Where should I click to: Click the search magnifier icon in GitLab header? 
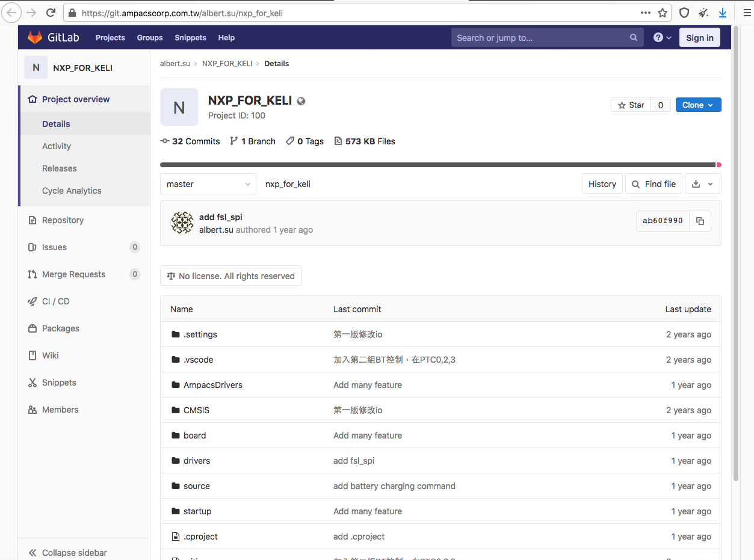pos(634,37)
